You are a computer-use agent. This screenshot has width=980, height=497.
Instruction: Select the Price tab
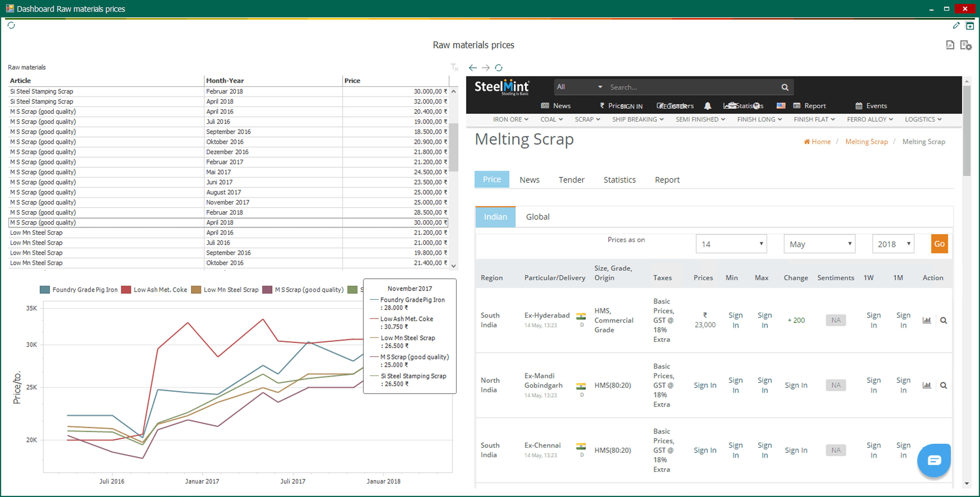[491, 179]
